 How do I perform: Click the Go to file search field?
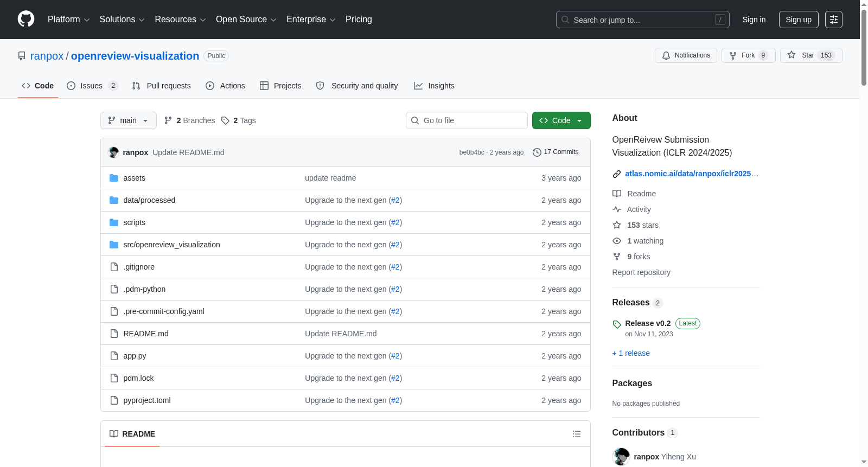point(467,120)
